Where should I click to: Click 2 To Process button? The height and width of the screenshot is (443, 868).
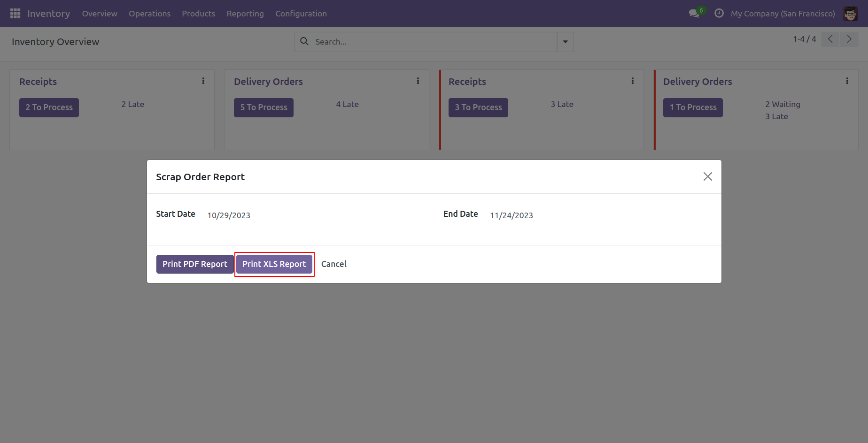(x=49, y=107)
